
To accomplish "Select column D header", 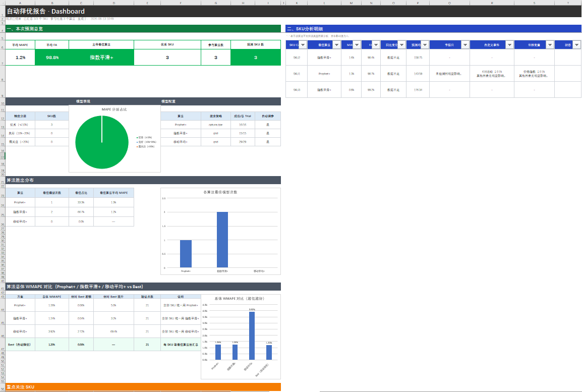I will 113,3.
